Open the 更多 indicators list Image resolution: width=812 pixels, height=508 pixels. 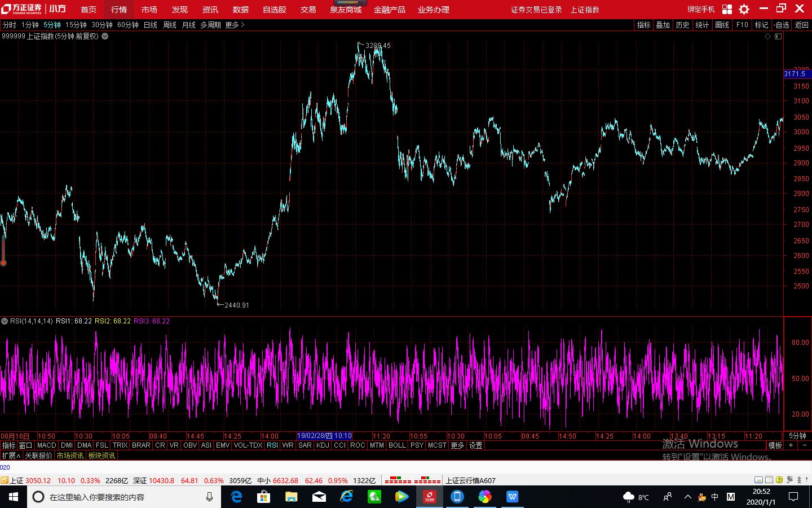457,445
